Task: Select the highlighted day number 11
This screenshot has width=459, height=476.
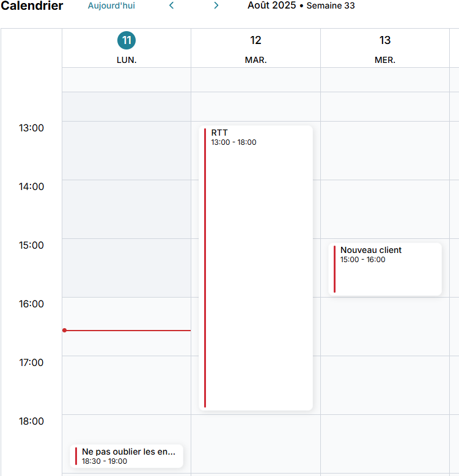Action: [x=127, y=40]
